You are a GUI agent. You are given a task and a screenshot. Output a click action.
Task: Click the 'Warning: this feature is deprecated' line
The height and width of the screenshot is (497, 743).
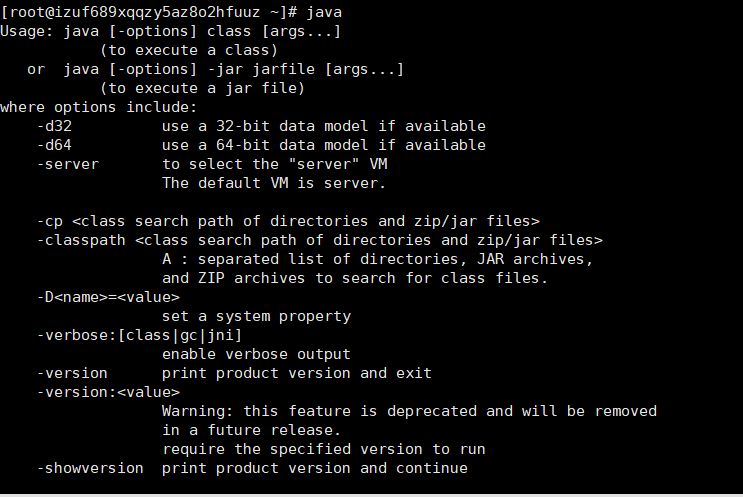409,411
